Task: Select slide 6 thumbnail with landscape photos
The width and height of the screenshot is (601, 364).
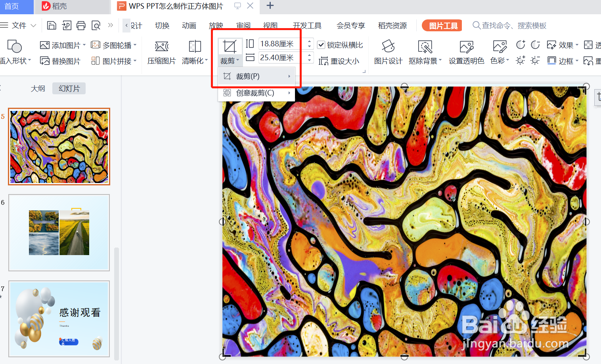Action: [x=59, y=233]
